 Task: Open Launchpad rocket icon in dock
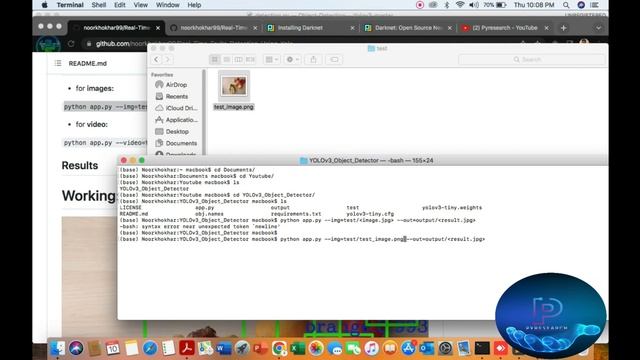pos(242,348)
